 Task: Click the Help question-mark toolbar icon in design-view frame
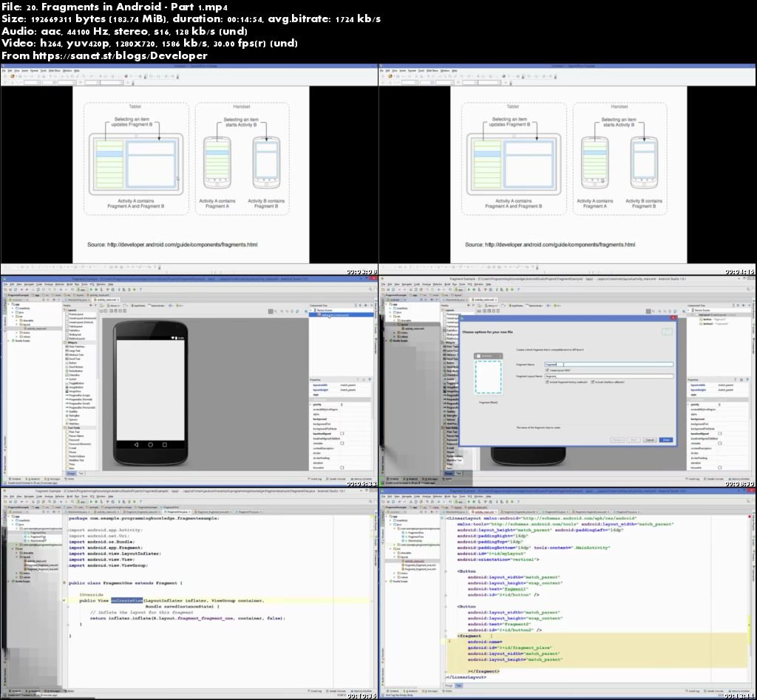pyautogui.click(x=140, y=290)
